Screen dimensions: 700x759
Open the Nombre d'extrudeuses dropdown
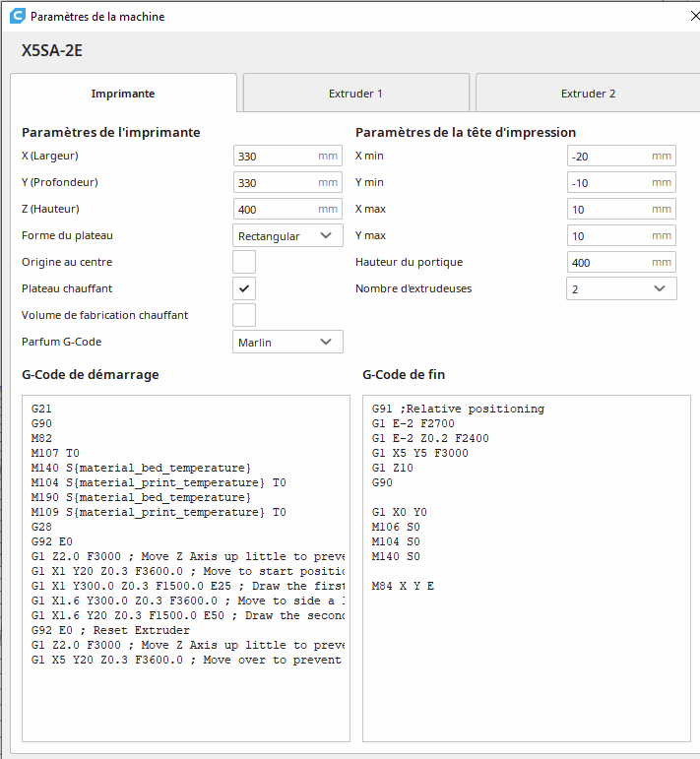621,288
